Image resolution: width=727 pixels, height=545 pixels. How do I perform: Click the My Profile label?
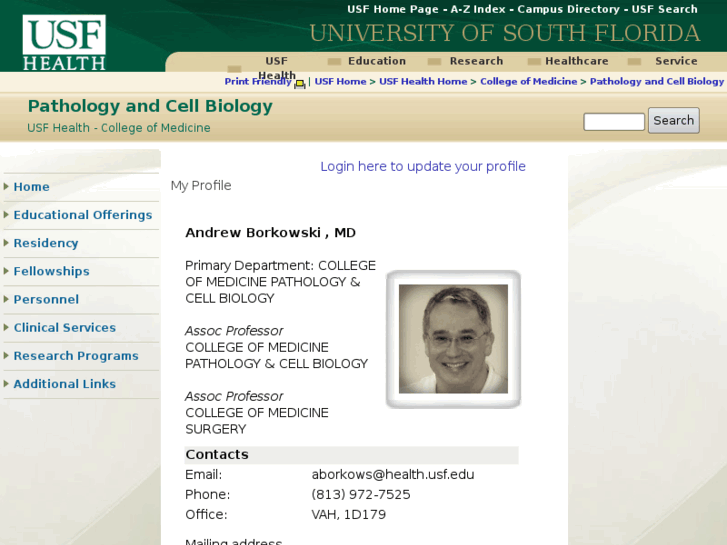point(201,186)
